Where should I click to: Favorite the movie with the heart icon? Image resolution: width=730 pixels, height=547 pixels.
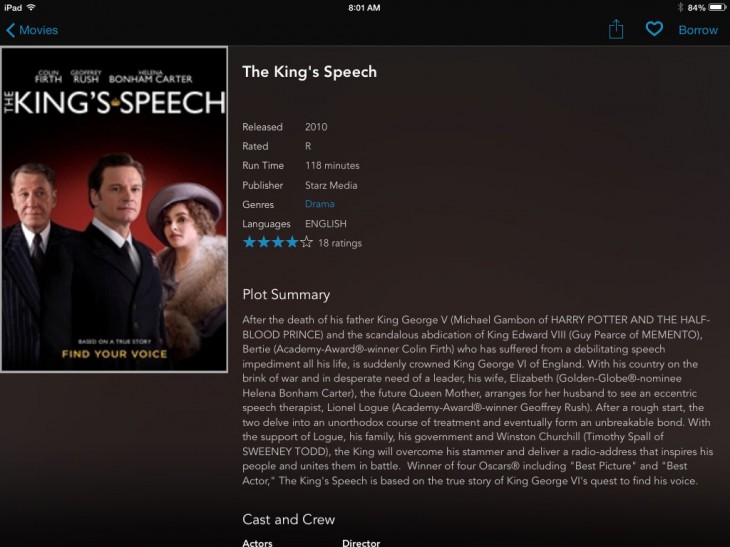click(x=654, y=29)
